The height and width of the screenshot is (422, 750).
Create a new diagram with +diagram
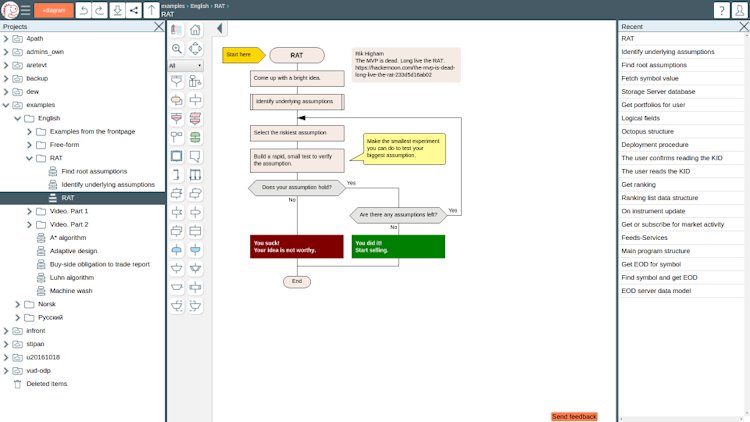tap(54, 10)
